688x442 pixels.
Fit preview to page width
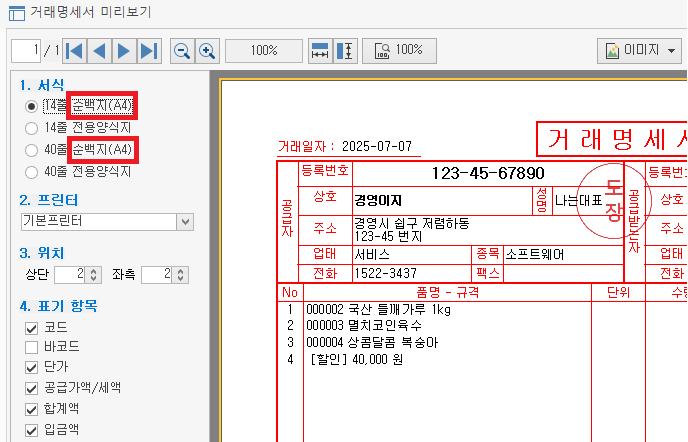320,50
